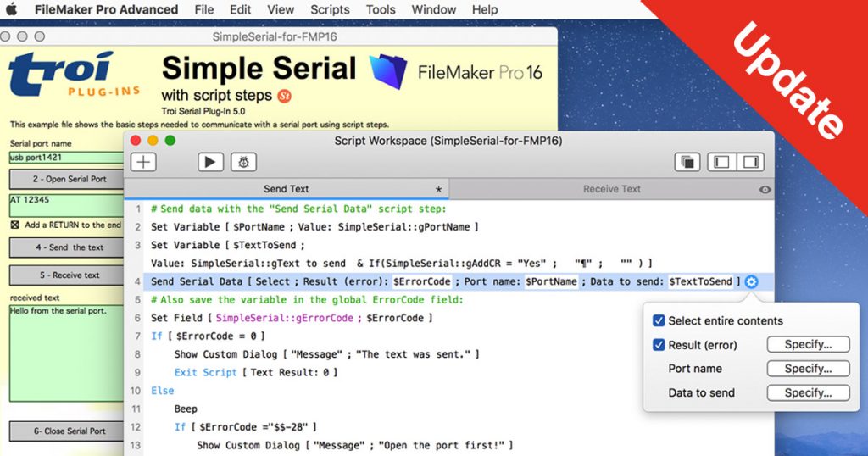Open the Tools menu
The height and width of the screenshot is (456, 868).
coord(381,9)
